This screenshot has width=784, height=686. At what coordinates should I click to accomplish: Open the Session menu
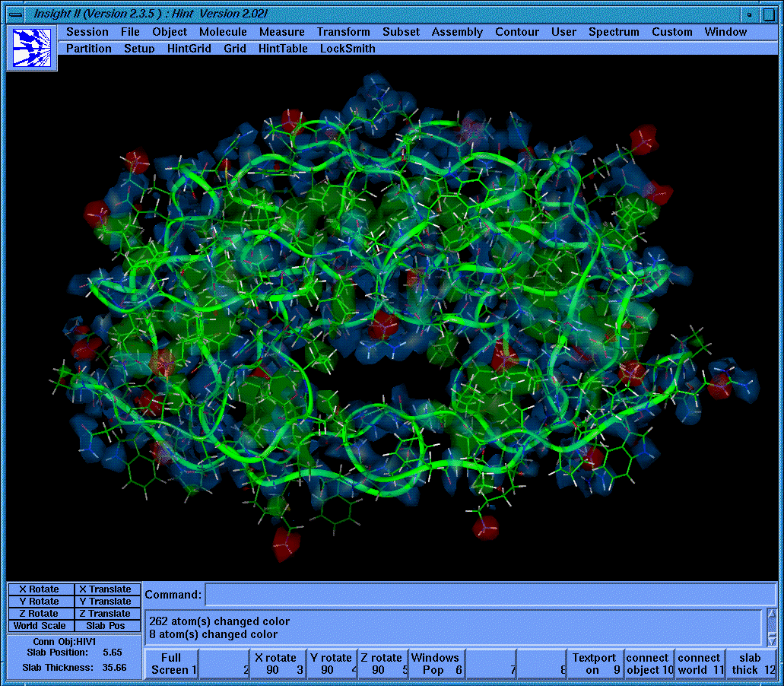point(87,32)
